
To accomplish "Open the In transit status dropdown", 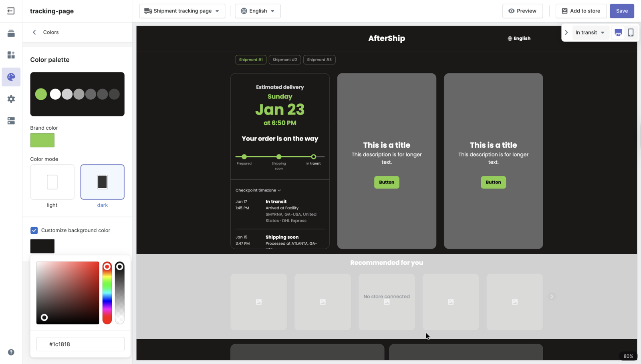I will (x=590, y=32).
